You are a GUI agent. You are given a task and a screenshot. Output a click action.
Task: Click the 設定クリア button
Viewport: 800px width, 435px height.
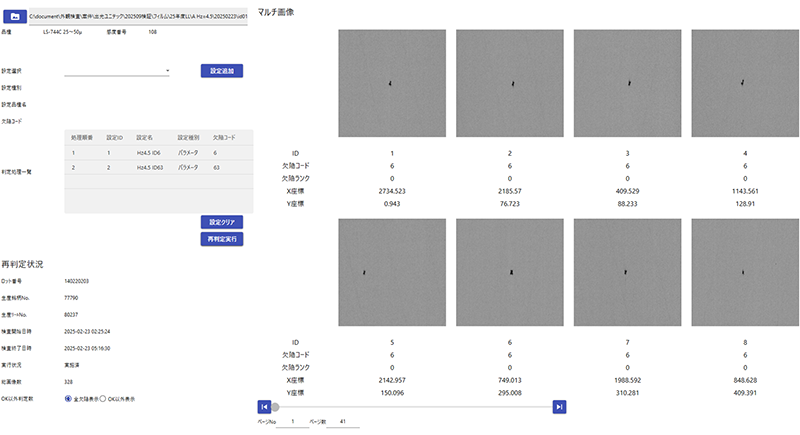(222, 222)
